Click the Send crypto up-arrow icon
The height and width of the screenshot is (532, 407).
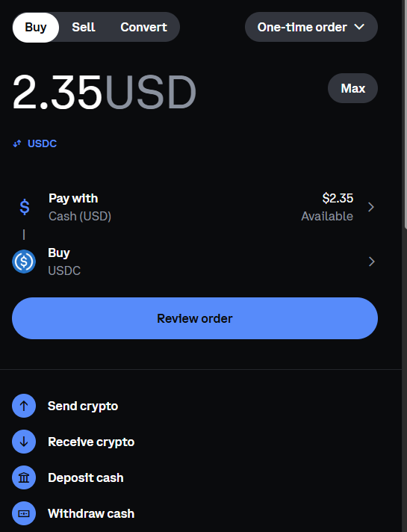(24, 406)
